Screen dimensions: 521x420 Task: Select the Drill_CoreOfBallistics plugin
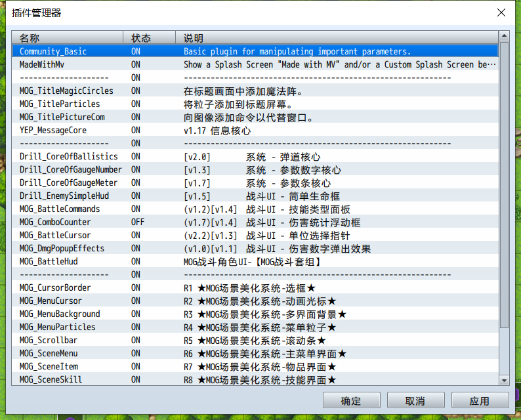[255, 156]
